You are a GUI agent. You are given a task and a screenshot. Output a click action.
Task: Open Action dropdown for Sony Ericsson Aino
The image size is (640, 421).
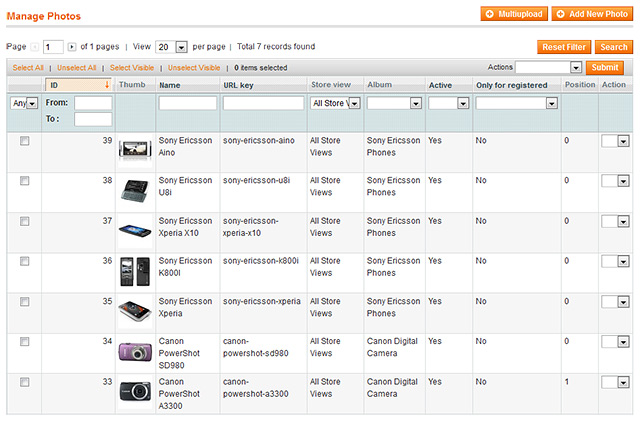coord(615,141)
